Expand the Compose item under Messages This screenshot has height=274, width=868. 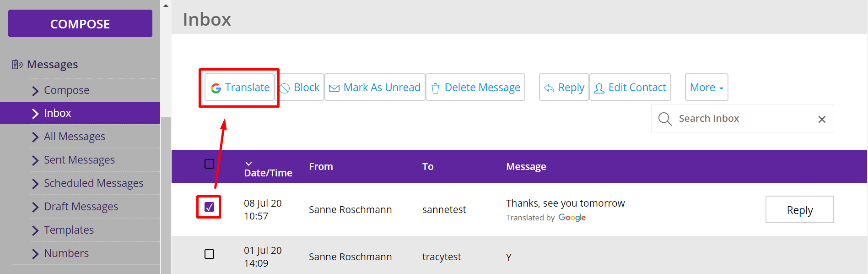tap(66, 90)
